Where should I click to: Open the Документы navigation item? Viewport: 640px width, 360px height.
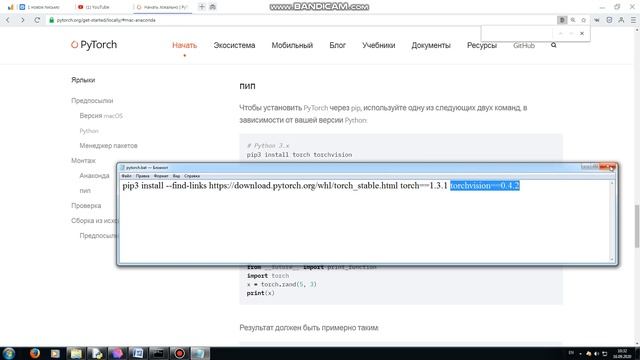click(x=431, y=45)
